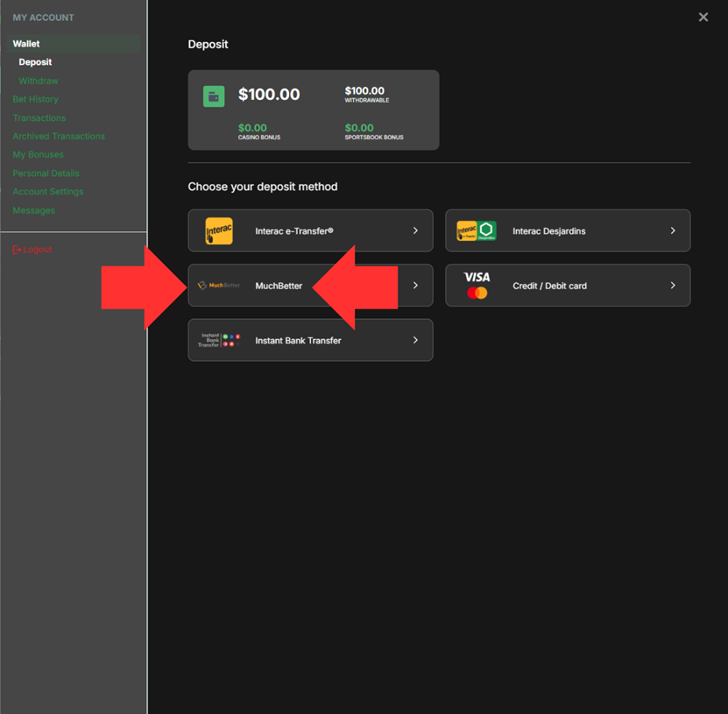View My Bonuses in the sidebar
Viewport: 728px width, 714px height.
pyautogui.click(x=38, y=154)
